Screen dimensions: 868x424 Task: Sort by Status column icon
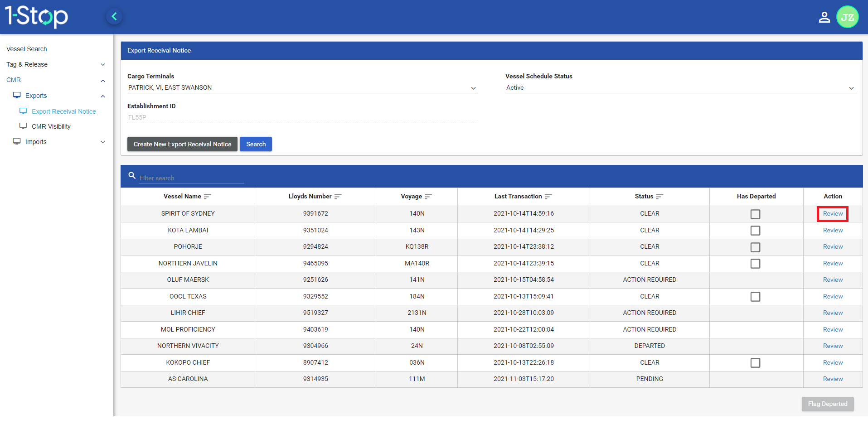(659, 197)
